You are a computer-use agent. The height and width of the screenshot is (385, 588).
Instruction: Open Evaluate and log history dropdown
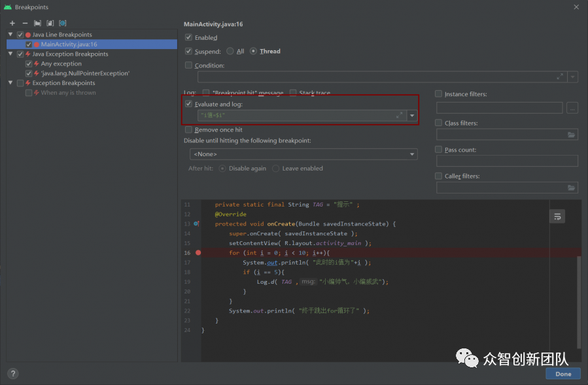pos(412,116)
